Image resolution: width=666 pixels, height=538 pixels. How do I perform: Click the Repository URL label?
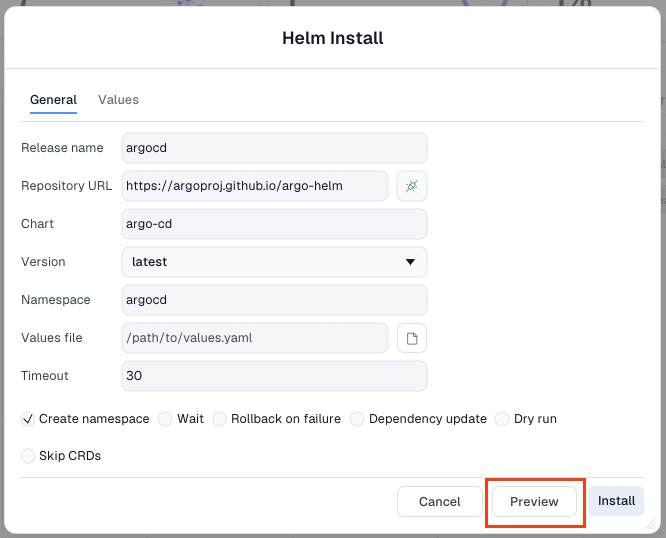click(66, 186)
